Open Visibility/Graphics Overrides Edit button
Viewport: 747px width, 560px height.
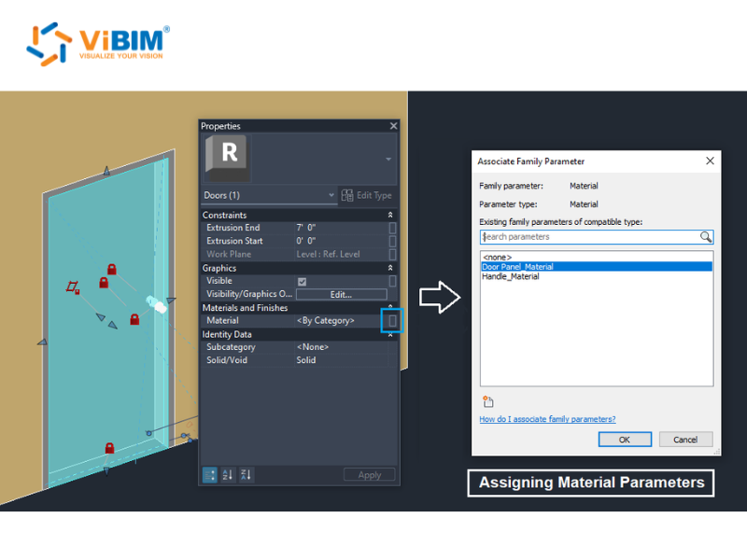(x=341, y=294)
